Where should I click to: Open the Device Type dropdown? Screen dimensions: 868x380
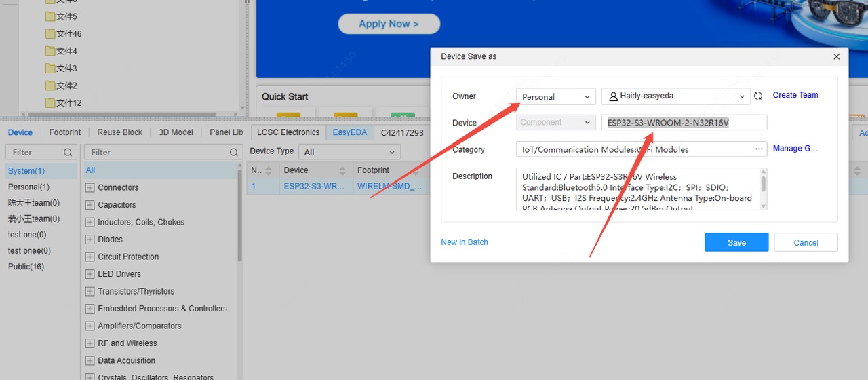pos(350,152)
